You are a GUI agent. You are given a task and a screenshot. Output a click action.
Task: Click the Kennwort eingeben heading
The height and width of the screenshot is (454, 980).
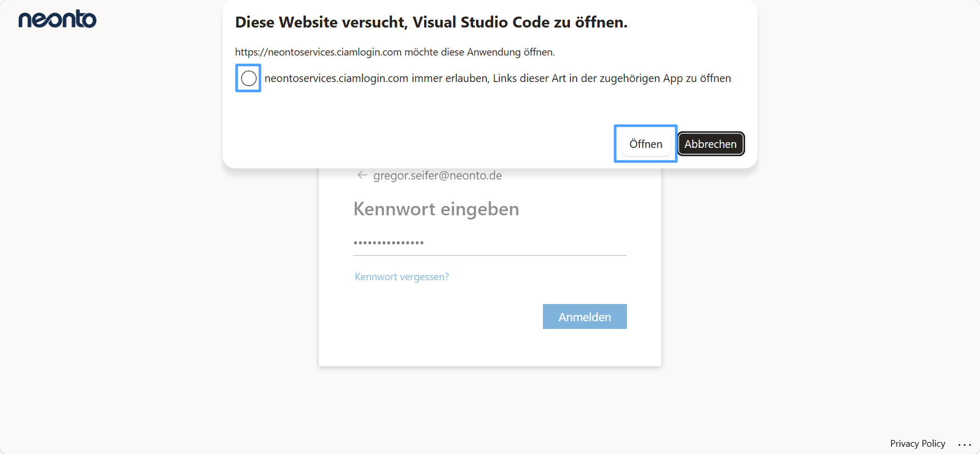pyautogui.click(x=436, y=209)
